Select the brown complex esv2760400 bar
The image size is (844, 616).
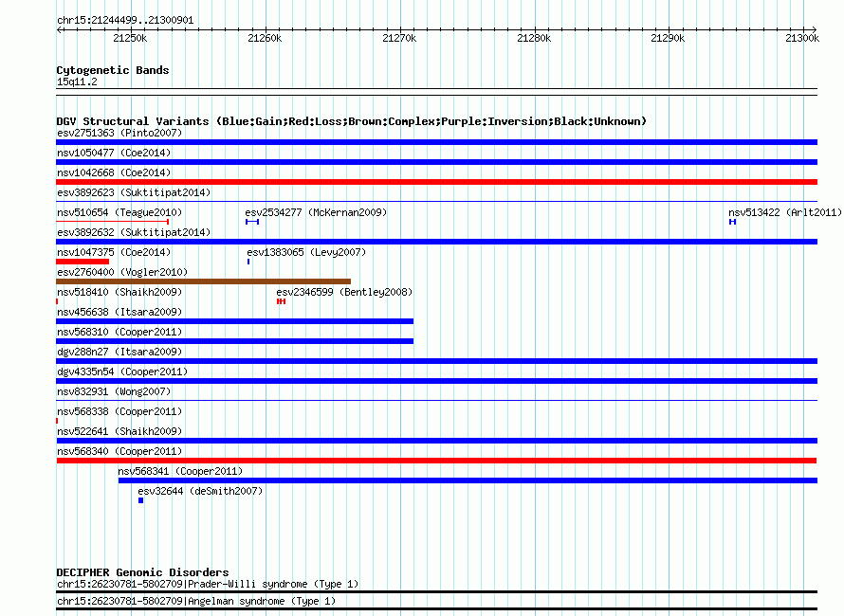[x=204, y=281]
